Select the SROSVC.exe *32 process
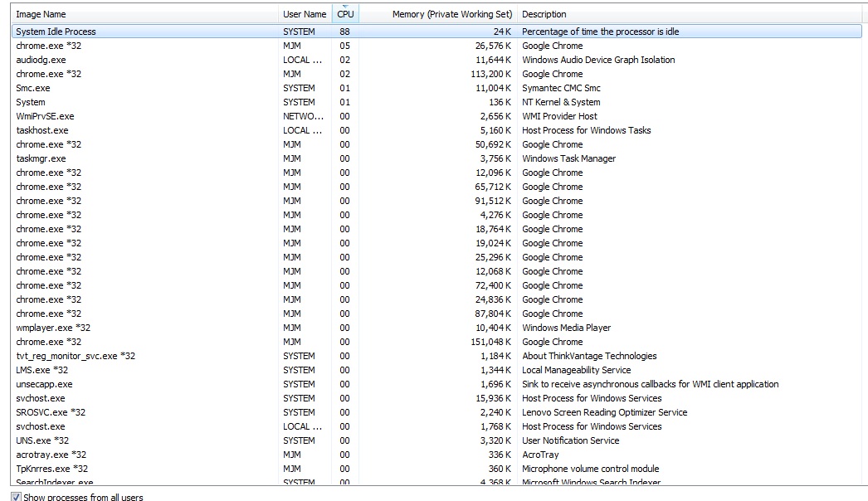 pyautogui.click(x=51, y=412)
